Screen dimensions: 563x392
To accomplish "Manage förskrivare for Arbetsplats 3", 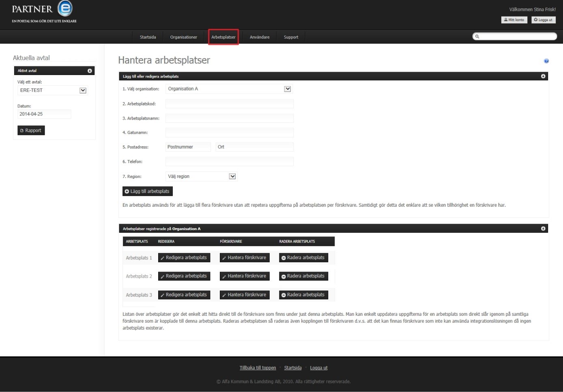I will (245, 295).
